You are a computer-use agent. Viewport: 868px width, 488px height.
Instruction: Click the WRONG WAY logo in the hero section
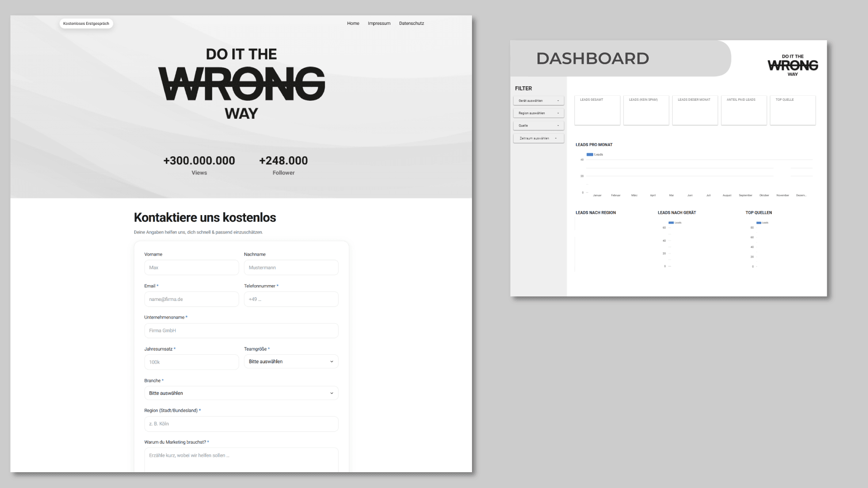(241, 84)
